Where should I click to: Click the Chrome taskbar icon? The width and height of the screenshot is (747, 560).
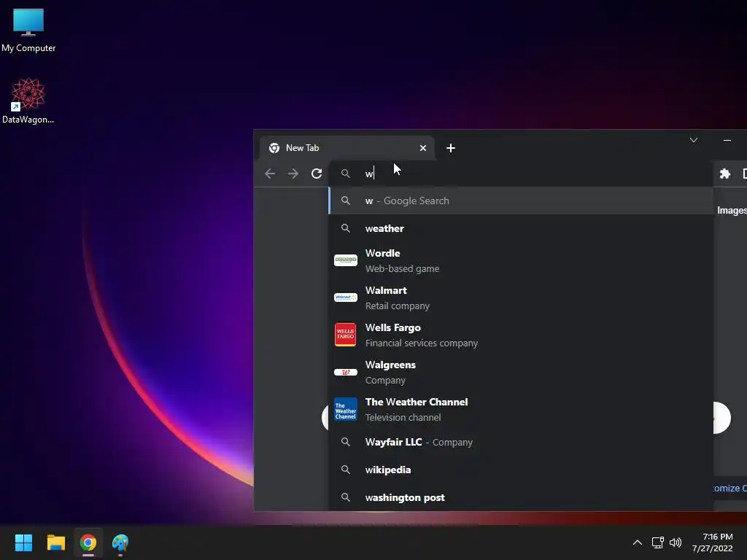(x=88, y=542)
